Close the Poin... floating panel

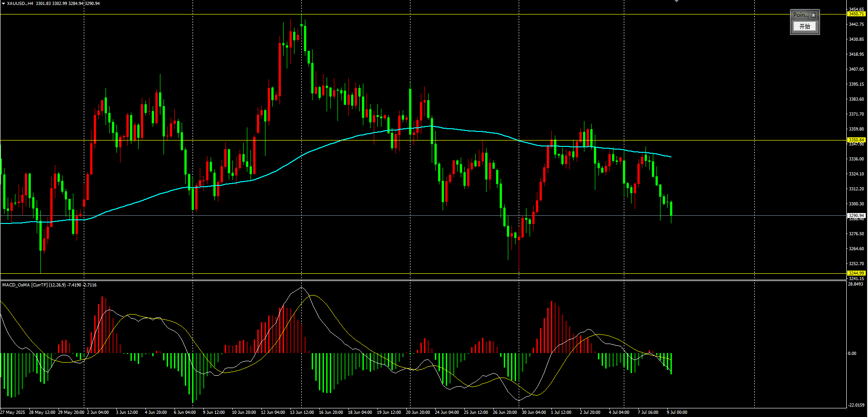pos(813,15)
